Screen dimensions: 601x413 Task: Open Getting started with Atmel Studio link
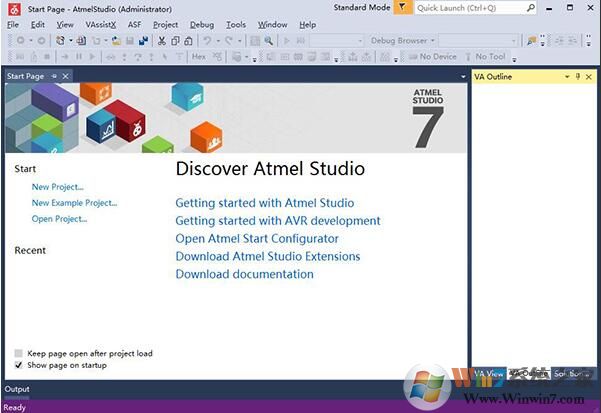pyautogui.click(x=264, y=203)
